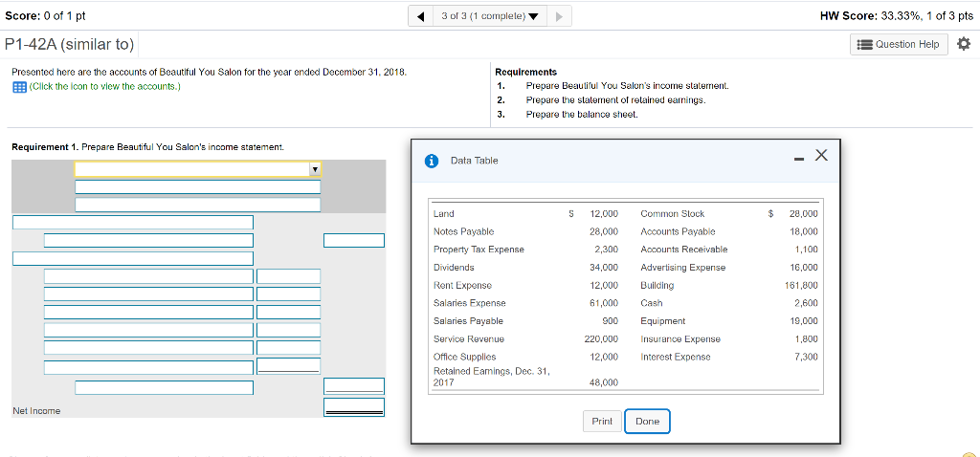Go to the next question arrow

[x=559, y=16]
